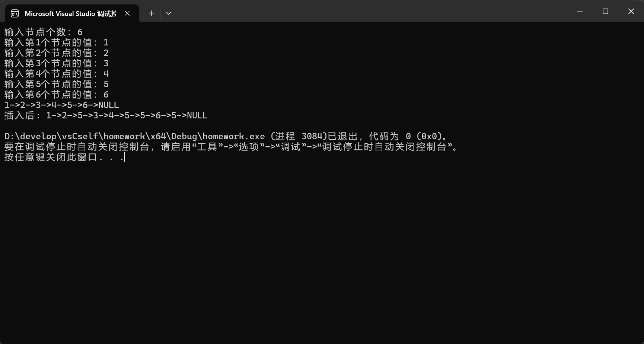644x344 pixels.
Task: Minimize the terminal window
Action: [580, 11]
